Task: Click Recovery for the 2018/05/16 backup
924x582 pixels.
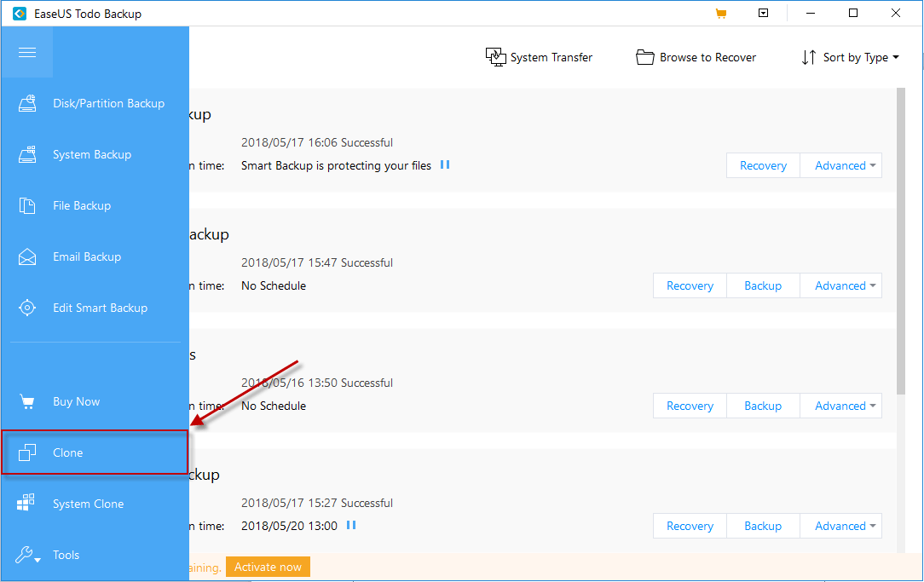Action: [690, 406]
